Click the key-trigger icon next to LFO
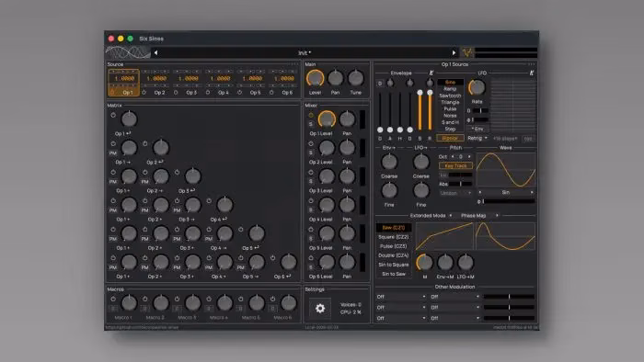The width and height of the screenshot is (644, 362). click(x=532, y=73)
